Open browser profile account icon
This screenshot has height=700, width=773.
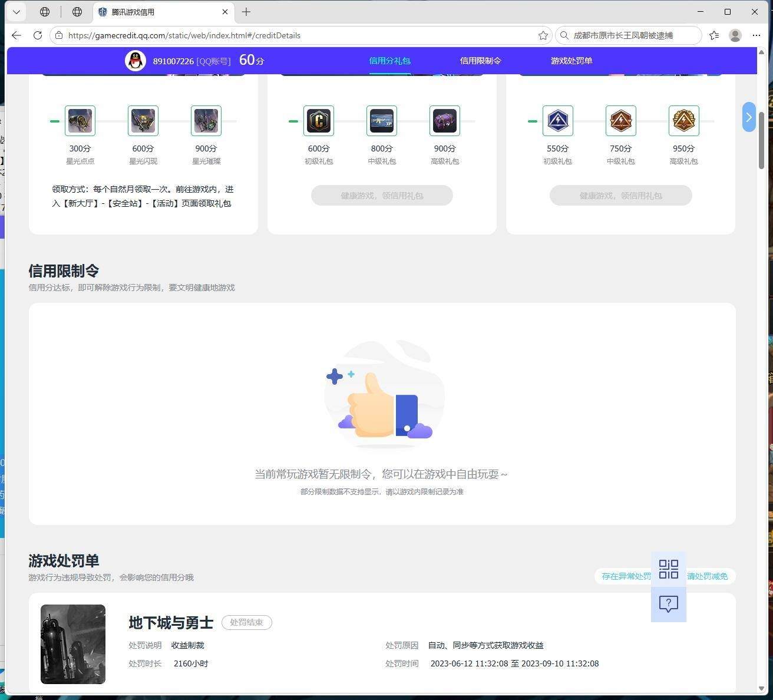click(735, 35)
